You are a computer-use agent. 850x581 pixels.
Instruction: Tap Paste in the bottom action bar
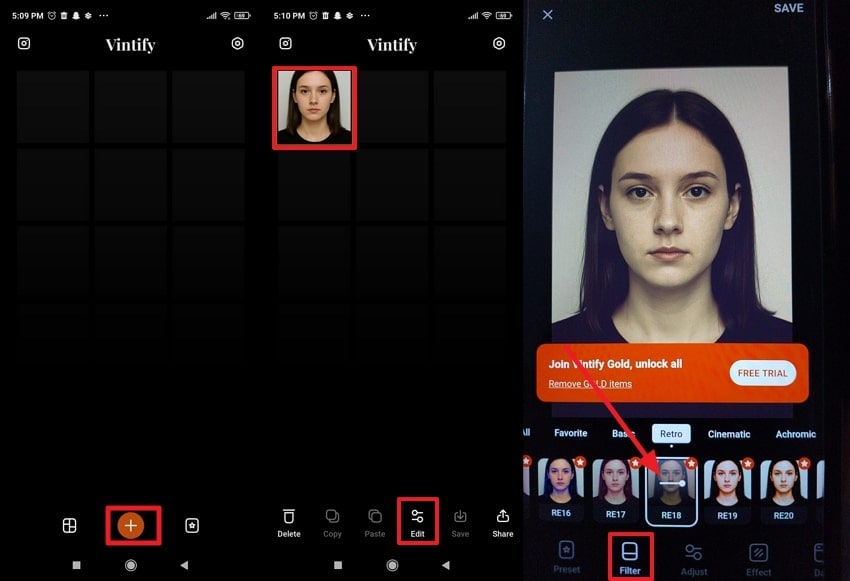375,524
